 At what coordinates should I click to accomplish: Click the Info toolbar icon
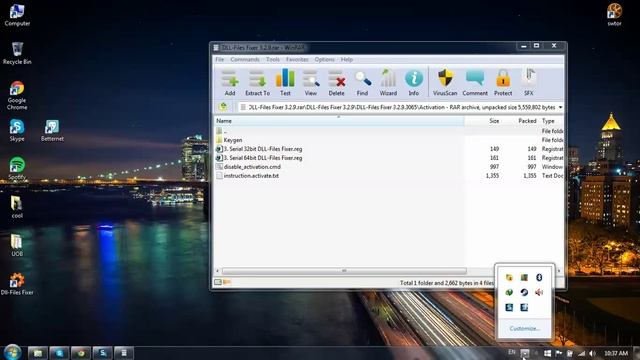(414, 83)
